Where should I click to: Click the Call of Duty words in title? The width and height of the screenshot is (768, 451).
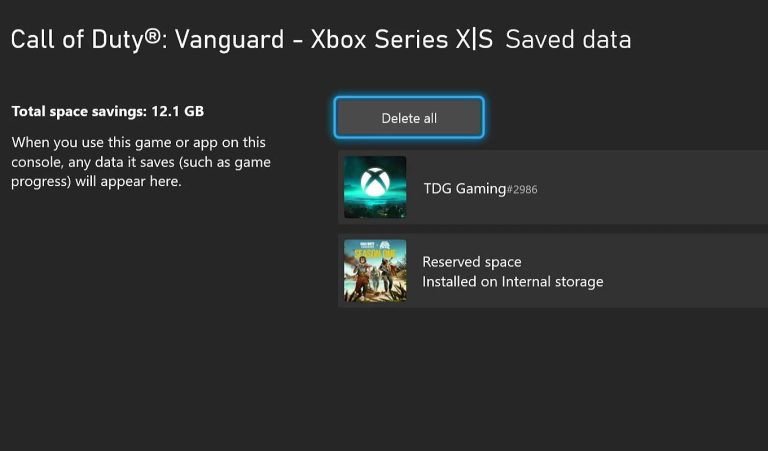click(77, 40)
